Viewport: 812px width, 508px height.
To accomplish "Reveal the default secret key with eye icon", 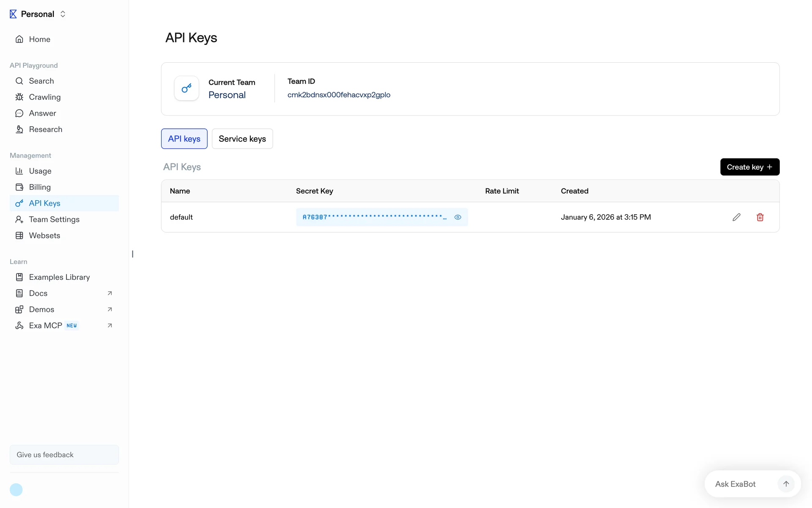I will point(458,217).
